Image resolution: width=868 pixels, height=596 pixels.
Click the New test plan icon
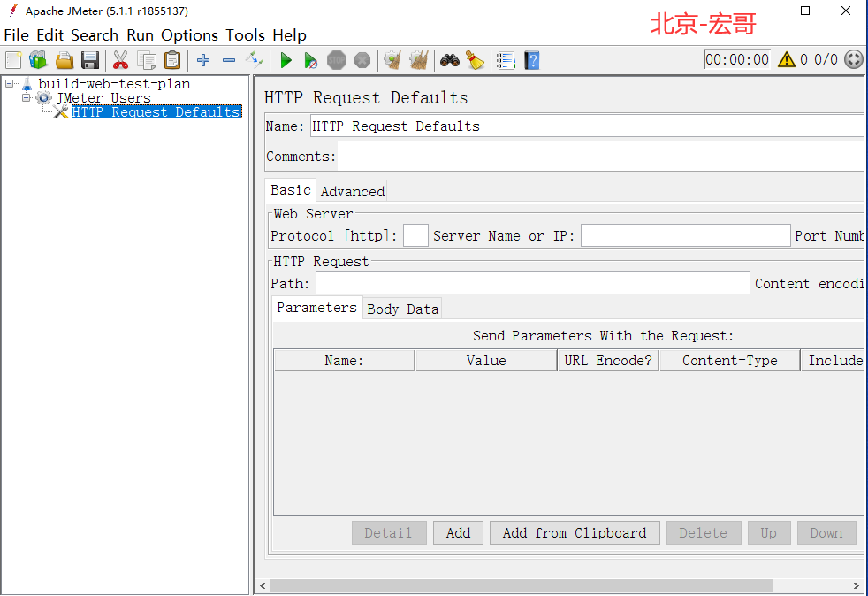pyautogui.click(x=13, y=60)
